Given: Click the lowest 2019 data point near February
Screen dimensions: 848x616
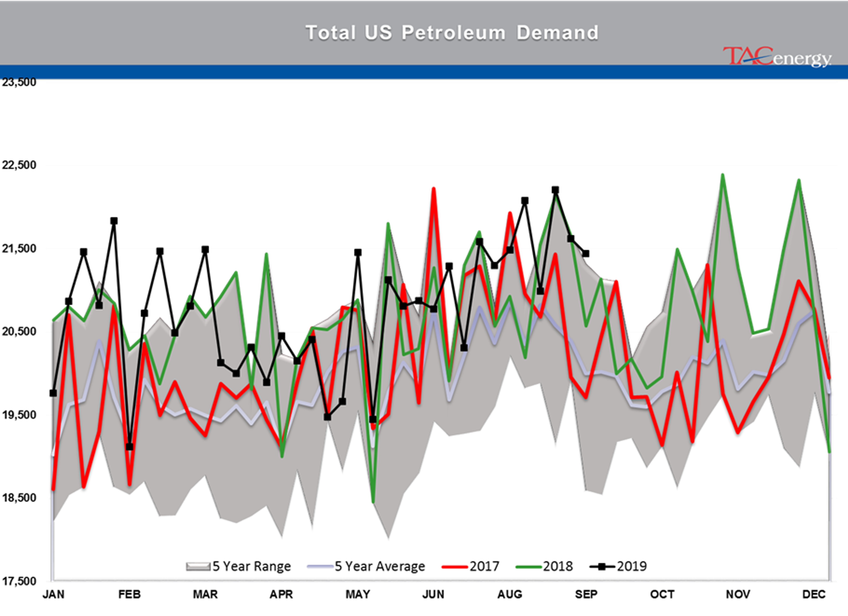Looking at the screenshot, I should pos(129,447).
